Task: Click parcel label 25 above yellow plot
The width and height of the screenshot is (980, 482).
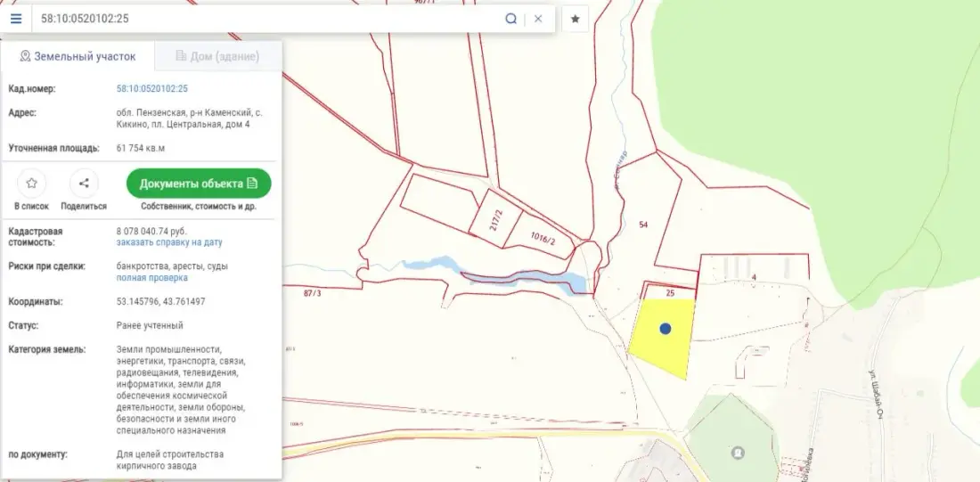Action: tap(670, 292)
